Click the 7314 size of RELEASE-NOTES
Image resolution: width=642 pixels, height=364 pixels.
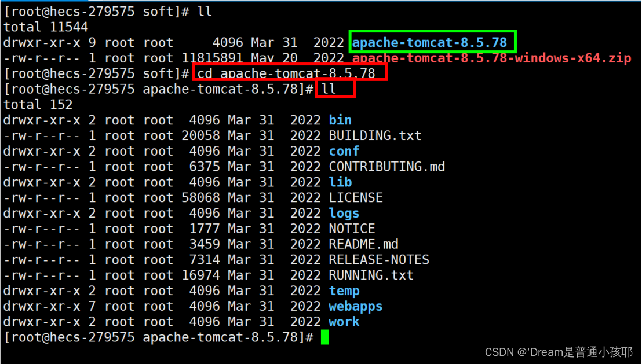coord(205,260)
